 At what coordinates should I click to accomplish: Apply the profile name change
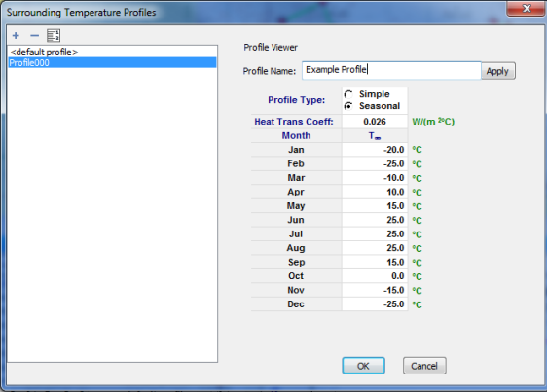point(497,71)
